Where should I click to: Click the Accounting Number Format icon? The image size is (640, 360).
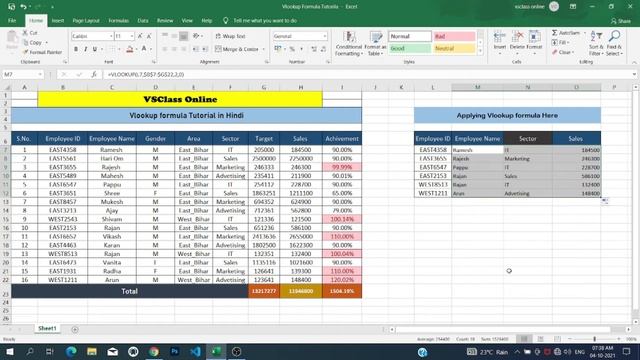coord(278,49)
